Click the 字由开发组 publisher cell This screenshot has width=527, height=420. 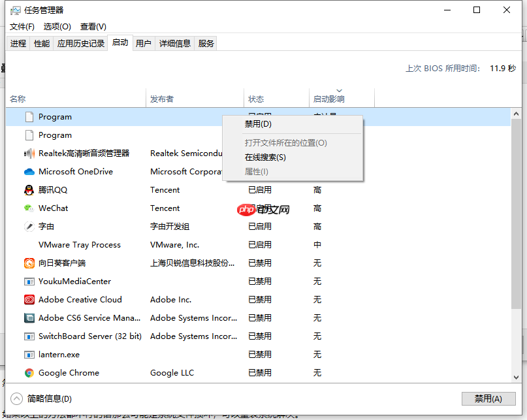click(x=170, y=227)
